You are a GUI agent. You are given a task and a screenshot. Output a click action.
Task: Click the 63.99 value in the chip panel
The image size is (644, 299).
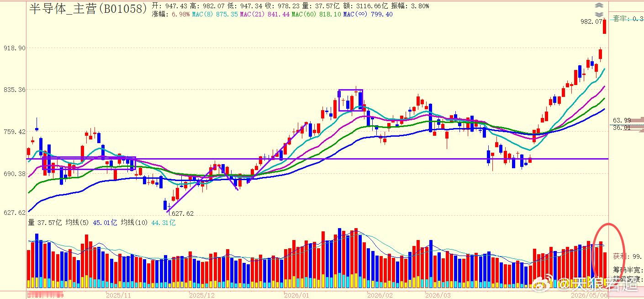coord(622,120)
